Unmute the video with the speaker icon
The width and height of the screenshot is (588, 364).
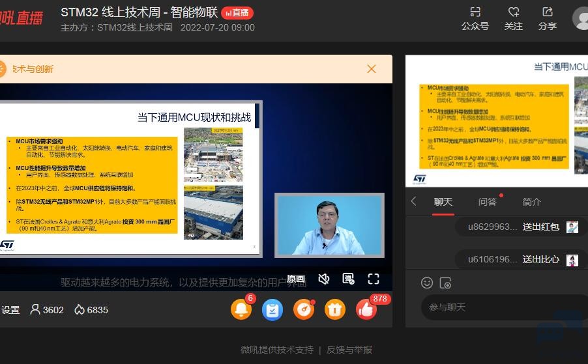point(323,279)
